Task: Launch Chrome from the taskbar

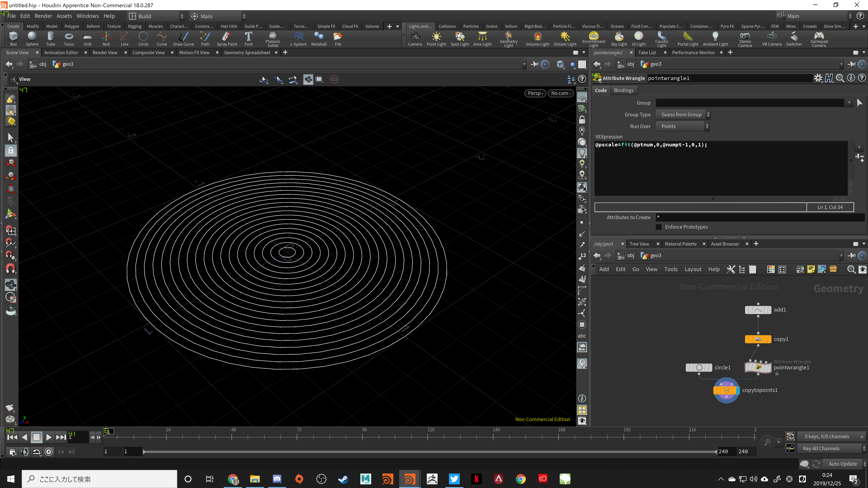Action: pos(521,479)
